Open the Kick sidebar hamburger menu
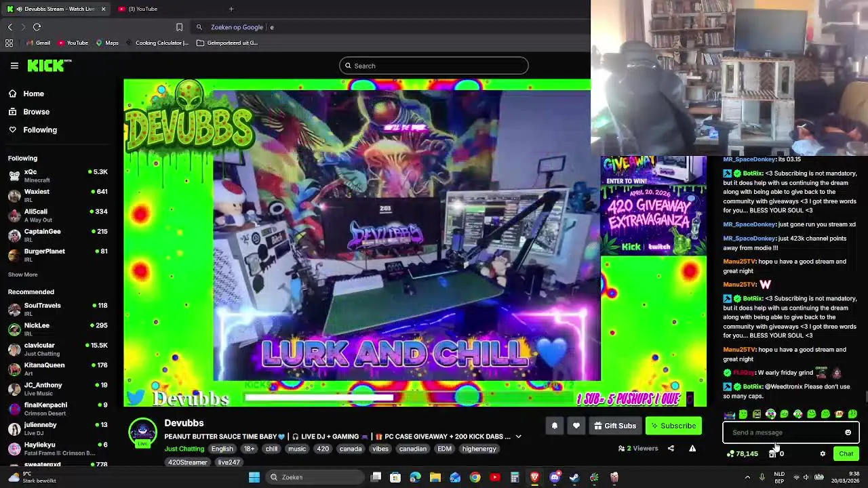 click(x=14, y=66)
